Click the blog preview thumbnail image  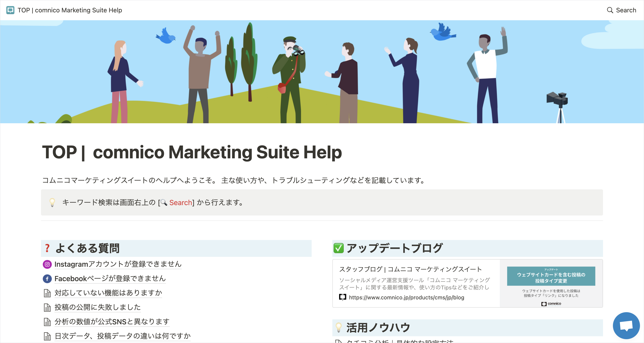coord(551,283)
